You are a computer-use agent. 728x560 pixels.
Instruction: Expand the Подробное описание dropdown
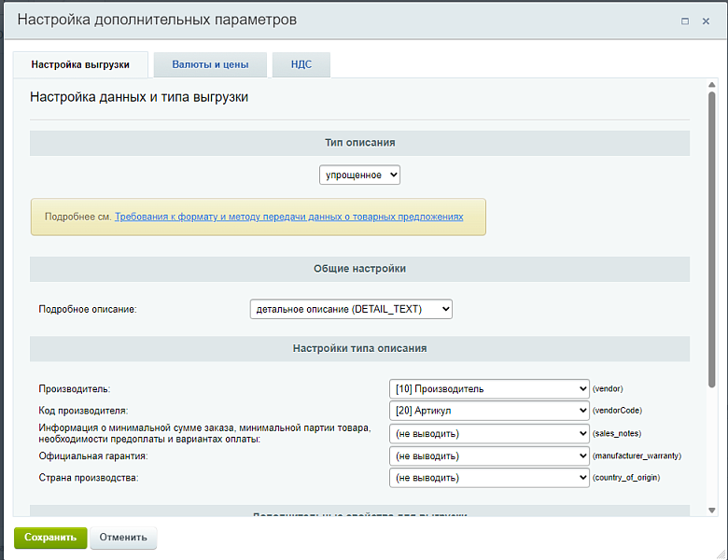(x=351, y=309)
